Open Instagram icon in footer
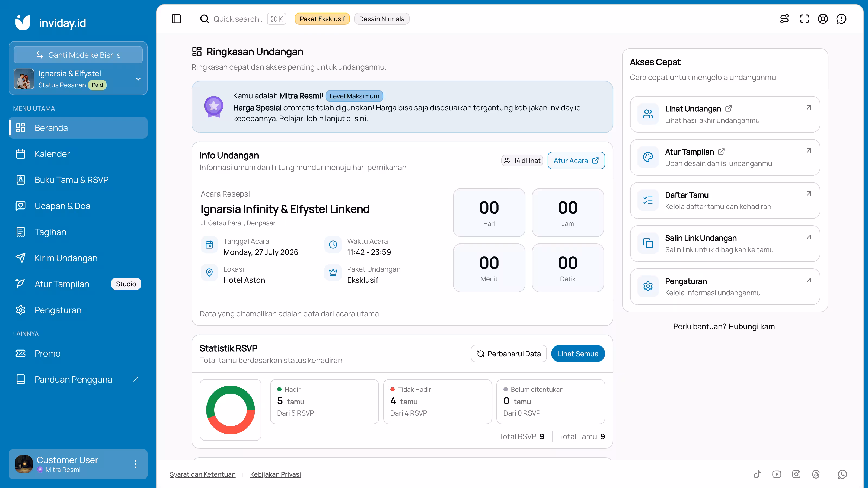The width and height of the screenshot is (868, 488). (796, 474)
